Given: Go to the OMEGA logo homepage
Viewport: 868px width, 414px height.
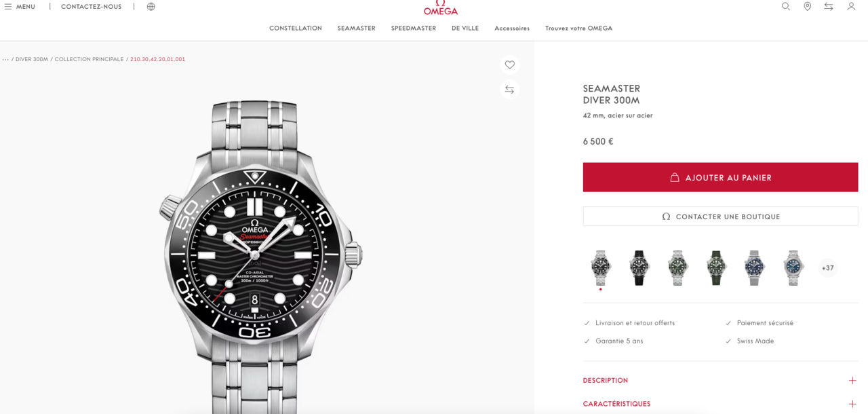Looking at the screenshot, I should 441,8.
